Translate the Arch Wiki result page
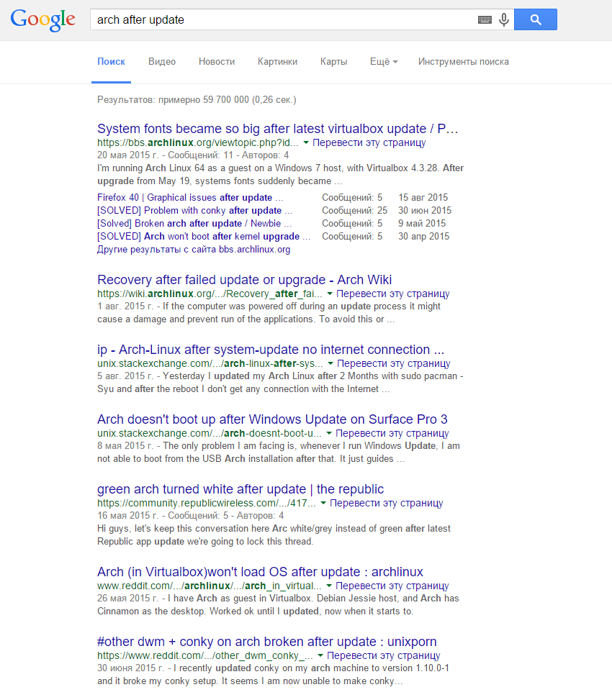Image resolution: width=612 pixels, height=700 pixels. point(392,294)
